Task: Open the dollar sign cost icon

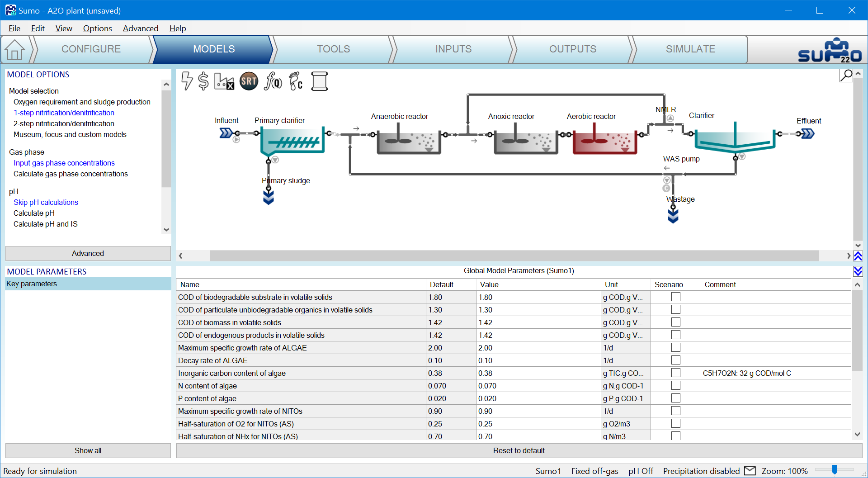Action: [x=203, y=81]
